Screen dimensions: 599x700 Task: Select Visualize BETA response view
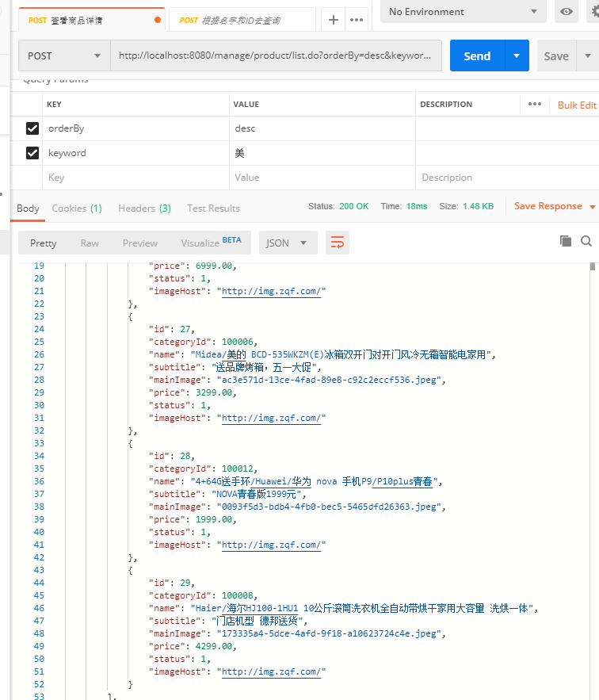211,243
